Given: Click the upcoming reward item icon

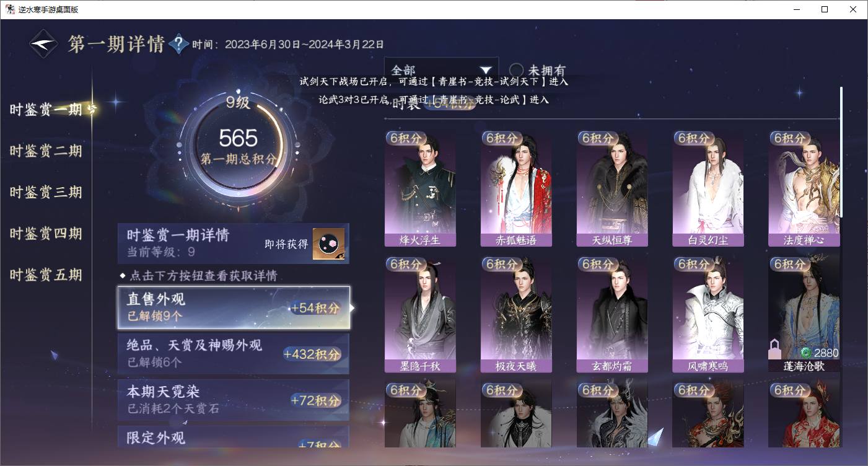Looking at the screenshot, I should [328, 244].
